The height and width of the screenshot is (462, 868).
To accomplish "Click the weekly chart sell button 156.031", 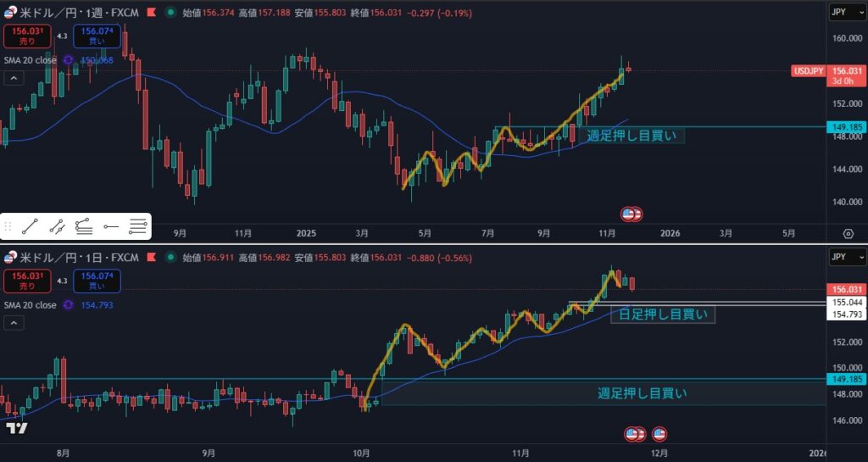I will [27, 36].
